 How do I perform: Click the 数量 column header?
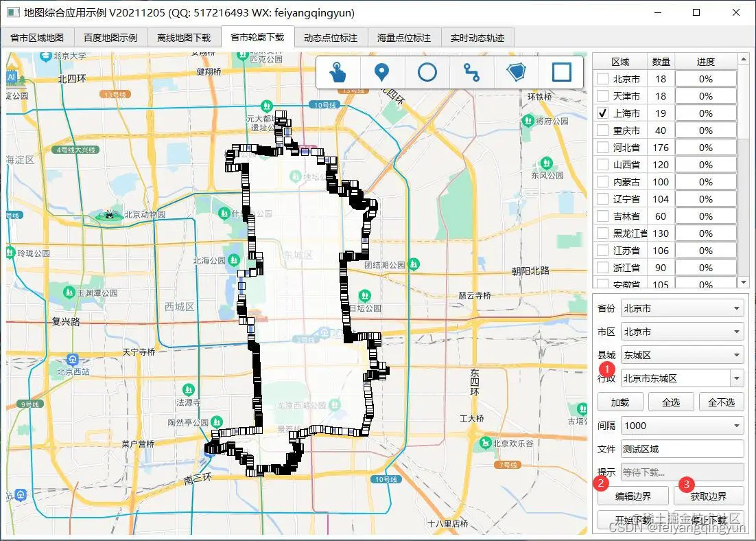[661, 62]
